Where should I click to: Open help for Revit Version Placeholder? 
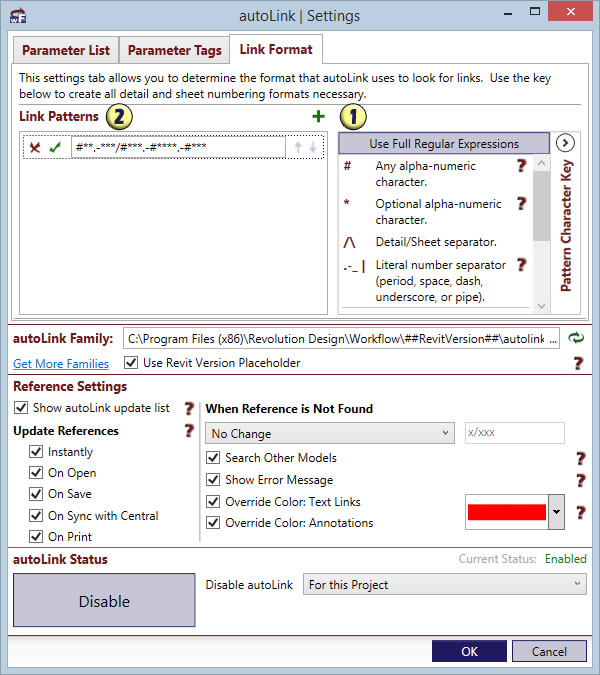(x=578, y=363)
